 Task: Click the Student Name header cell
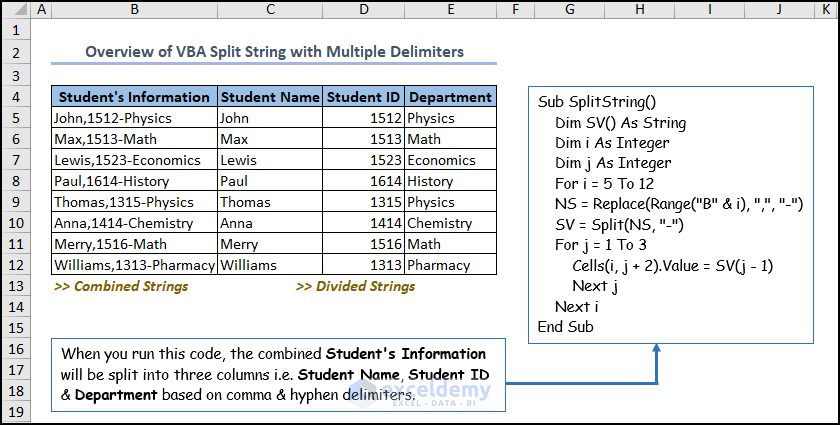click(270, 96)
